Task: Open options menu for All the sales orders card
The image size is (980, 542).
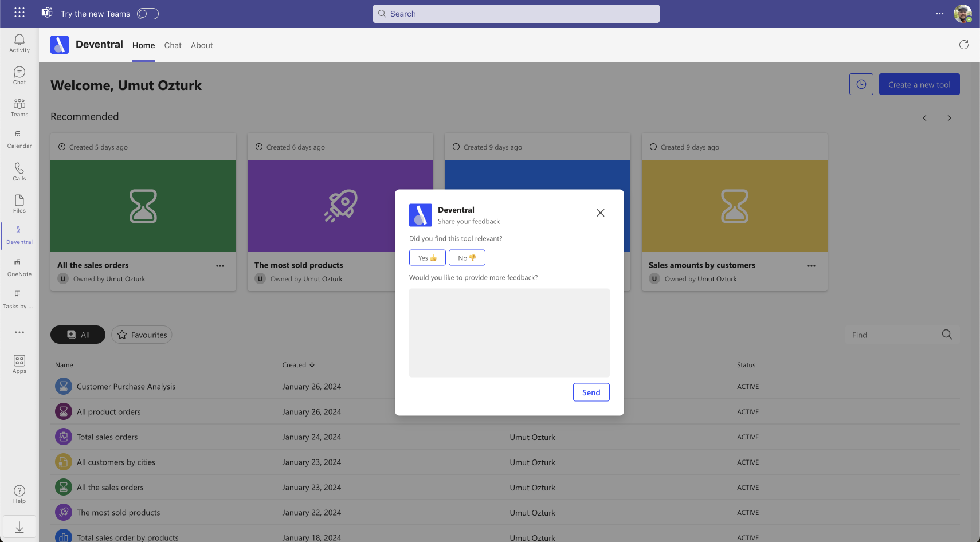Action: (x=220, y=266)
